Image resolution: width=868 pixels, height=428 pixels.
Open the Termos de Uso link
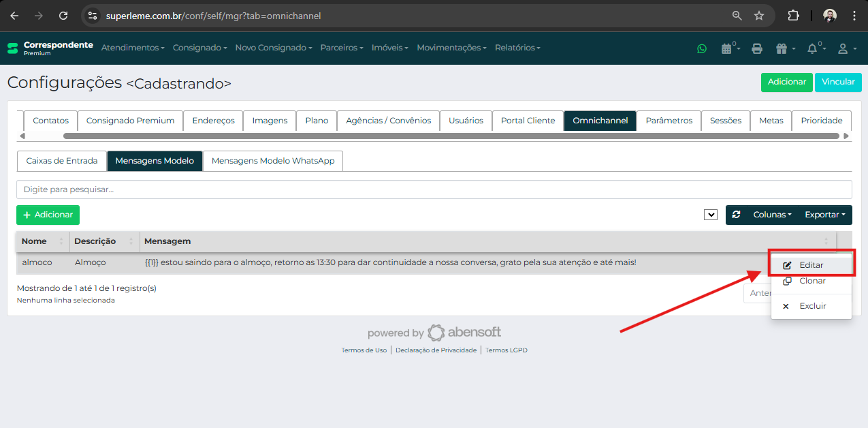tap(364, 350)
